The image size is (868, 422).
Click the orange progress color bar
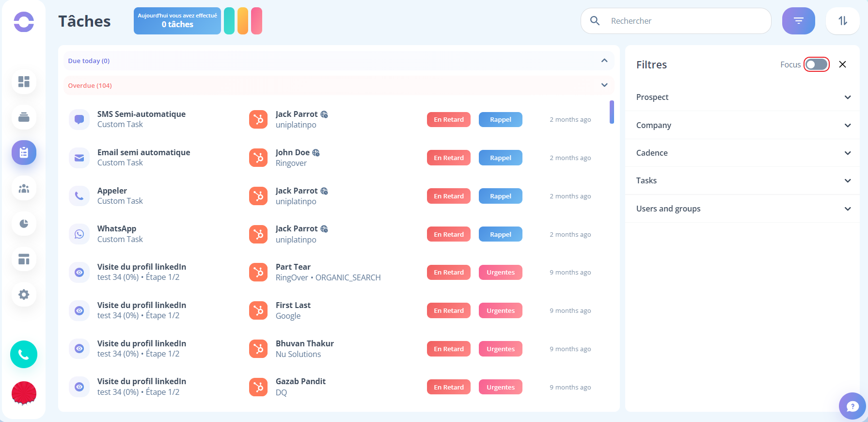[x=243, y=21]
